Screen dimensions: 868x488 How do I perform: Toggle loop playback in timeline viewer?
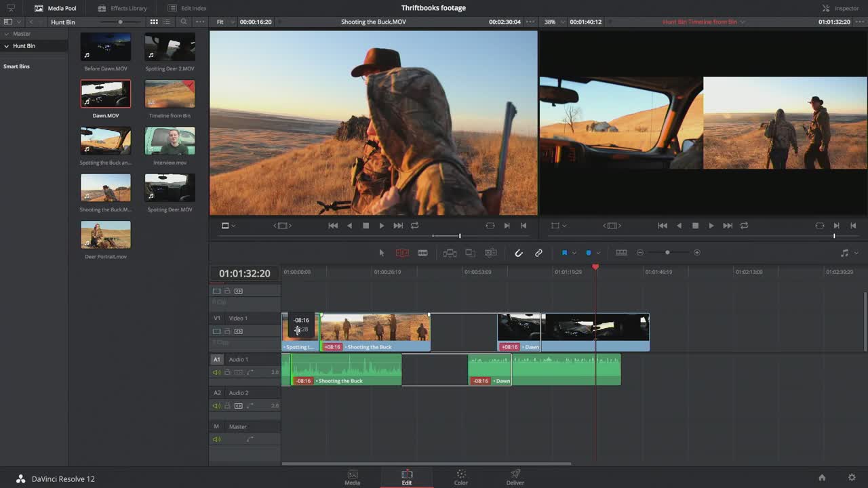point(744,226)
